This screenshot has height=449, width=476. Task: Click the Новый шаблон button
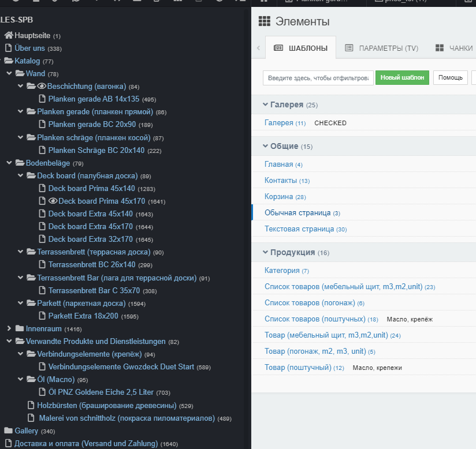click(x=402, y=78)
